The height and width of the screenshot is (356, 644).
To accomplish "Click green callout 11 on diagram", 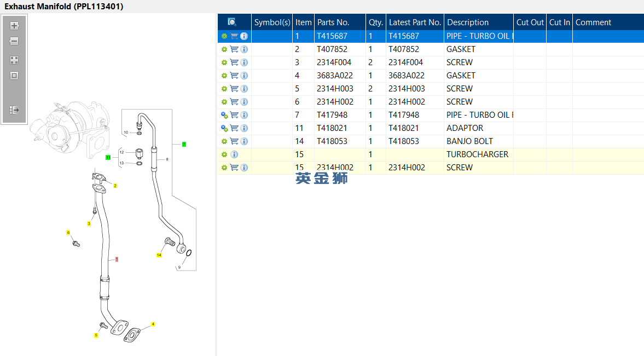I will [108, 157].
